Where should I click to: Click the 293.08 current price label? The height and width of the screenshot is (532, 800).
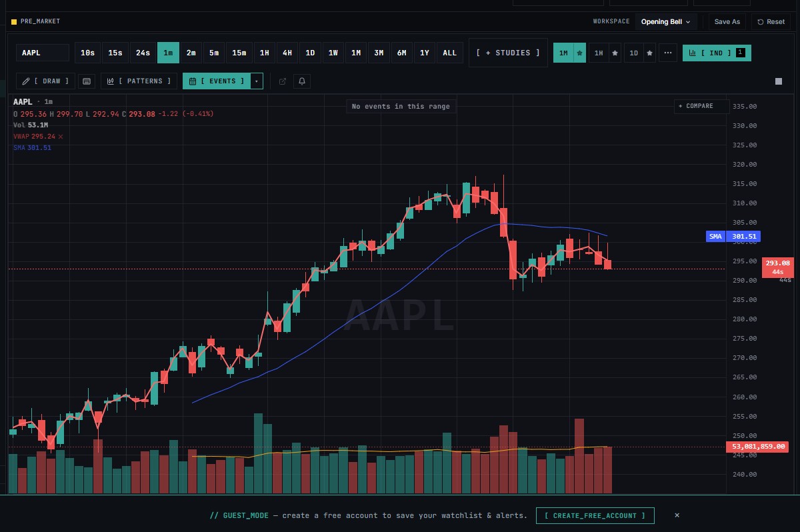point(777,267)
